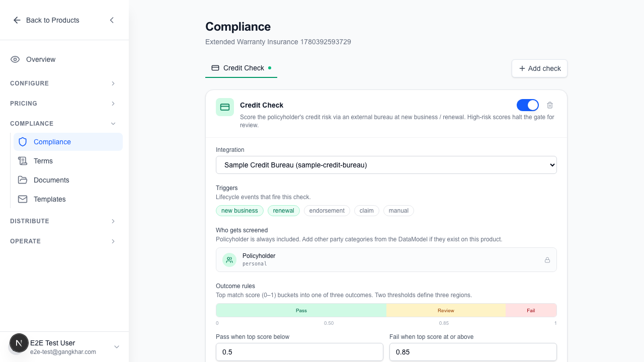644x362 pixels.
Task: Click the plus icon in Add check
Action: 522,68
